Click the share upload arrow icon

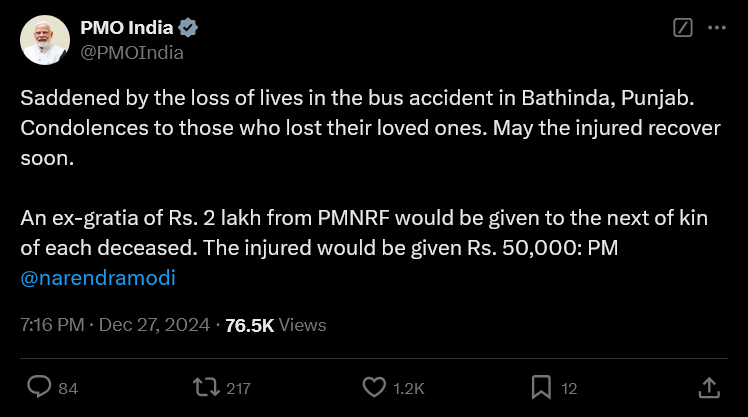[x=708, y=387]
